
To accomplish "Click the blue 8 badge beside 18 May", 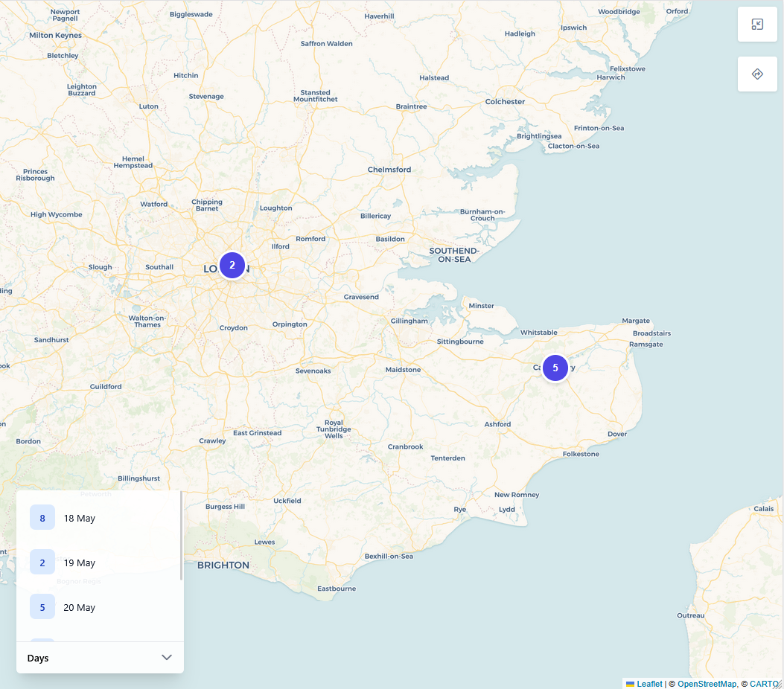I will pos(42,517).
